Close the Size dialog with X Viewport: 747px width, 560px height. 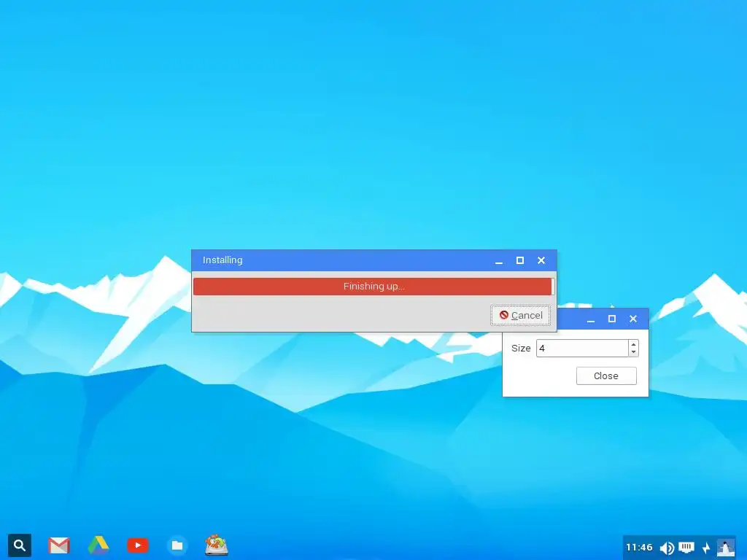click(x=633, y=319)
